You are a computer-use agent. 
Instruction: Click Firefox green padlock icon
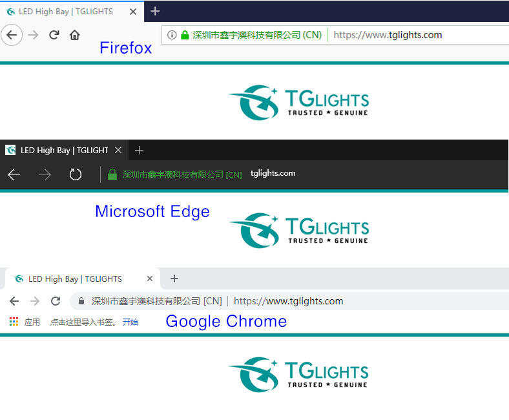tap(185, 35)
